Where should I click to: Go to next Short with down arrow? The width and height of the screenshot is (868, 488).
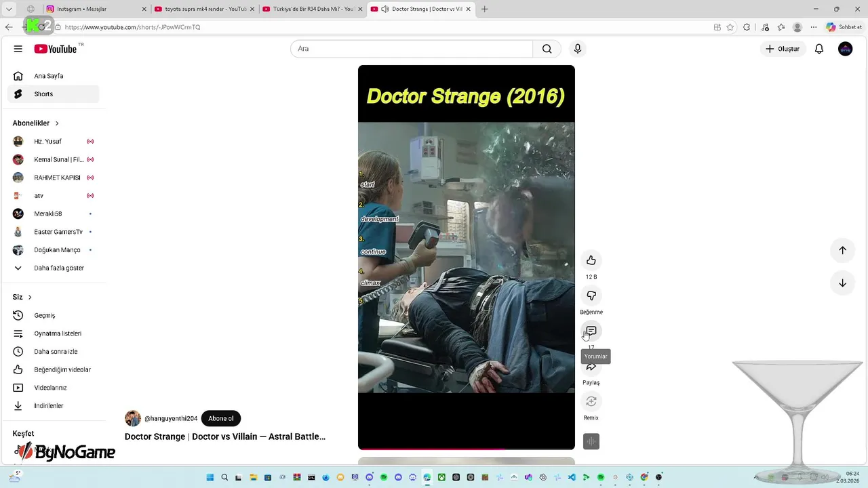842,283
